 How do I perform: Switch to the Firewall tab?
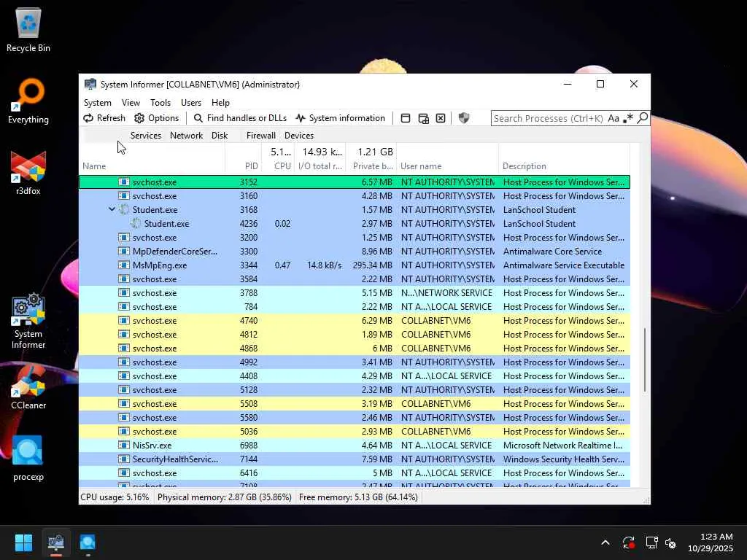tap(260, 135)
